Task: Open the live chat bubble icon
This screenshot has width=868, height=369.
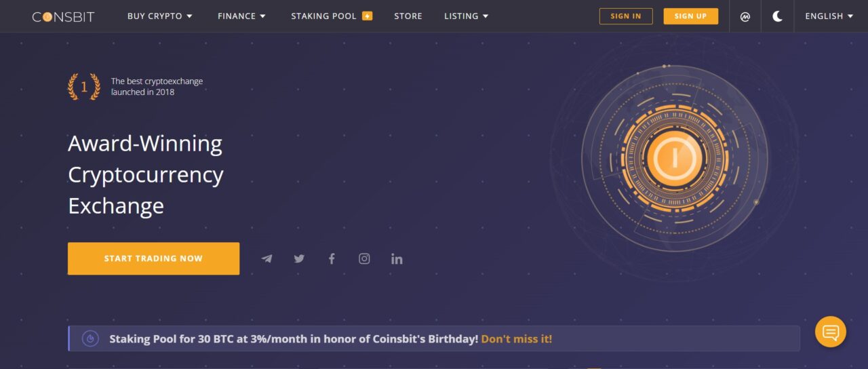Action: coord(831,332)
